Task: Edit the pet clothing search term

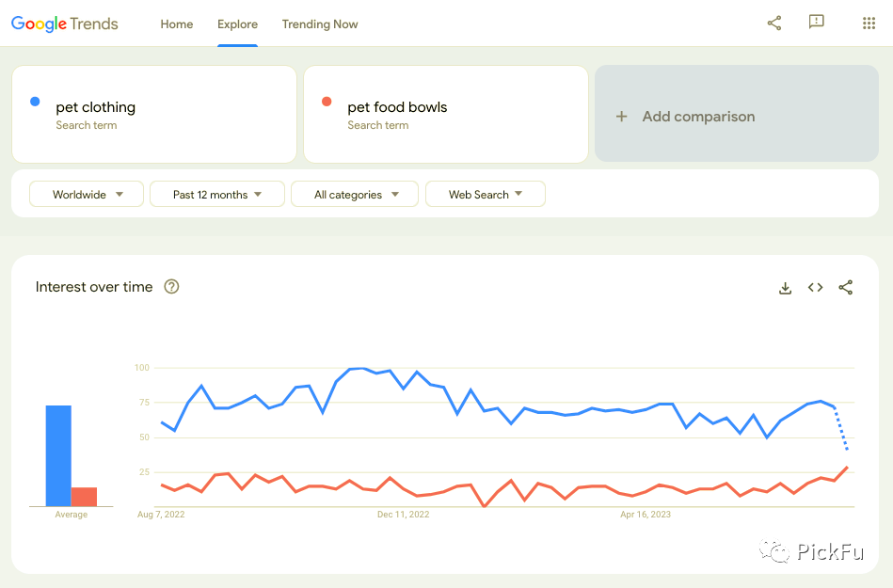Action: [x=96, y=107]
